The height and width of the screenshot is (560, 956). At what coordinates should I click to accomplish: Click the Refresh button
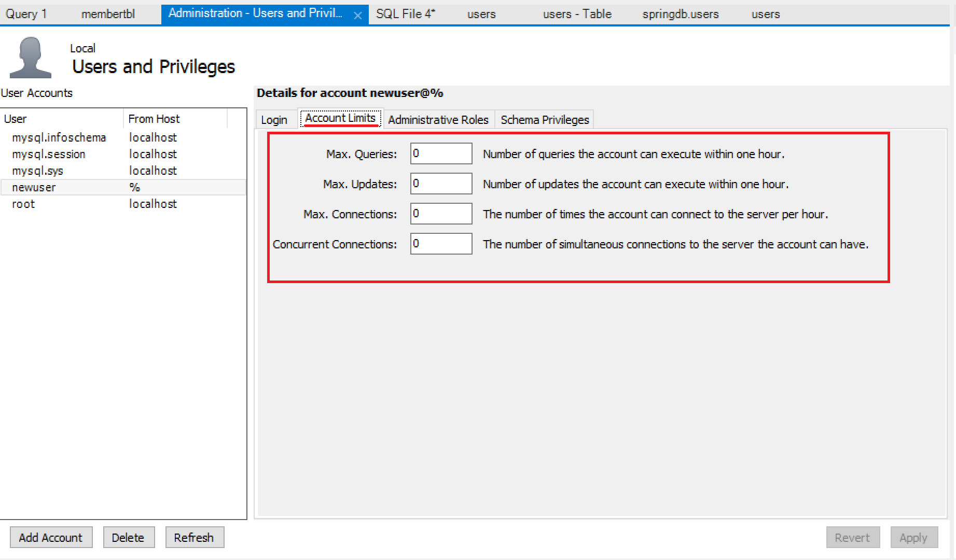click(194, 538)
